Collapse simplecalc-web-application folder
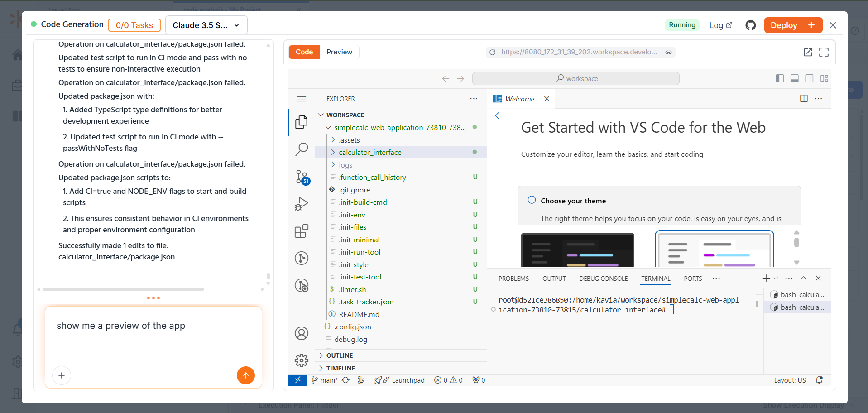 pos(328,128)
